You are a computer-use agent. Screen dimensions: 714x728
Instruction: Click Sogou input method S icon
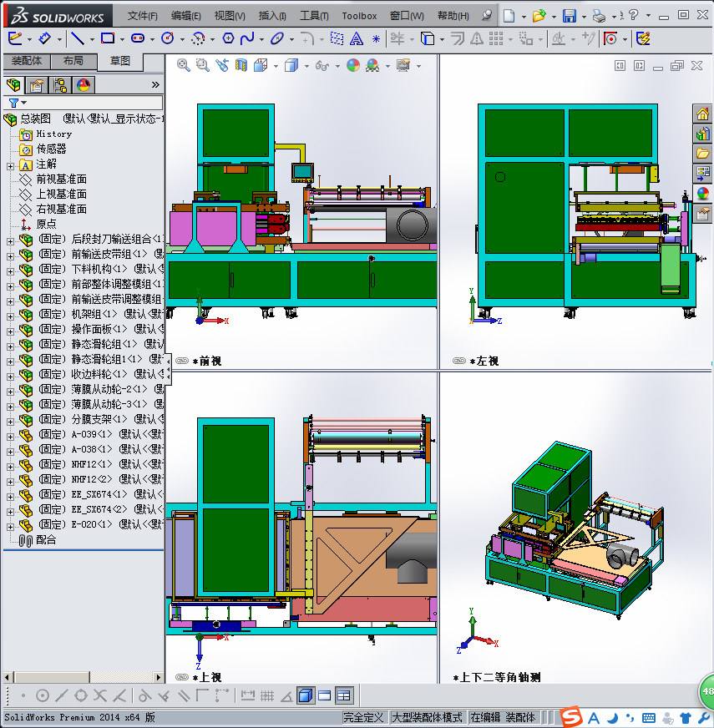tap(571, 717)
